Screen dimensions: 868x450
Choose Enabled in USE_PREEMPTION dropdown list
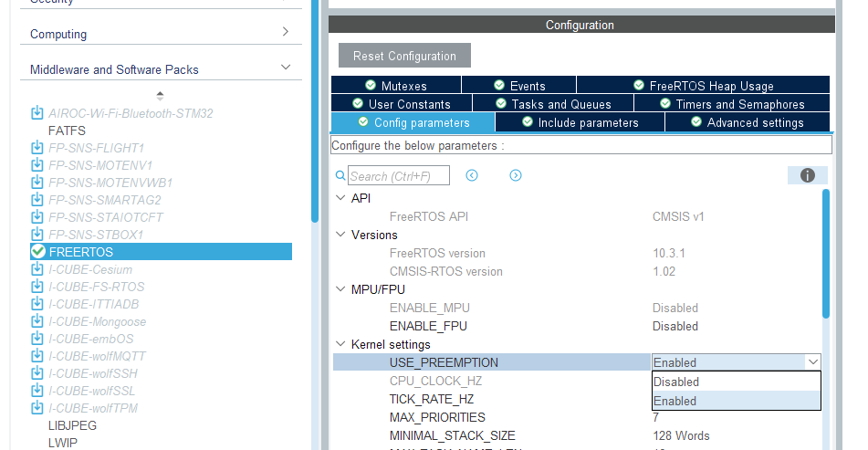737,401
